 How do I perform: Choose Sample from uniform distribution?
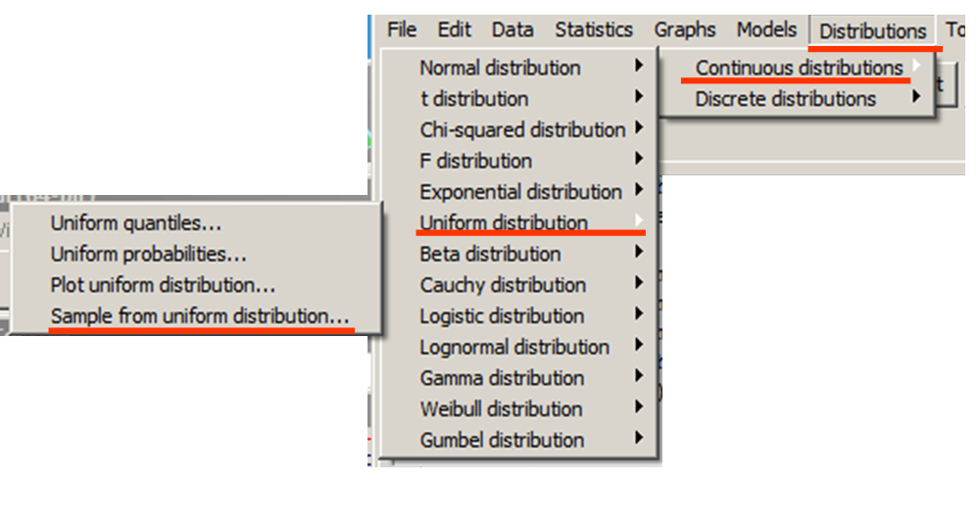[200, 316]
